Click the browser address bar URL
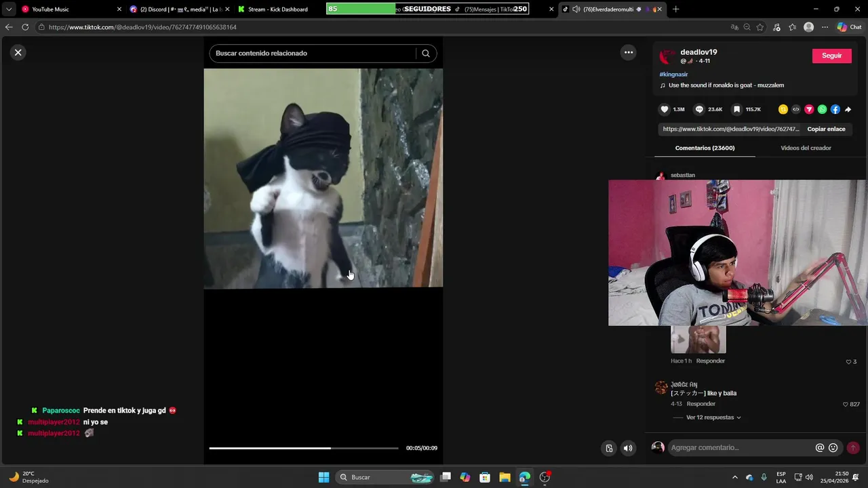Viewport: 868px width, 488px height. click(142, 27)
